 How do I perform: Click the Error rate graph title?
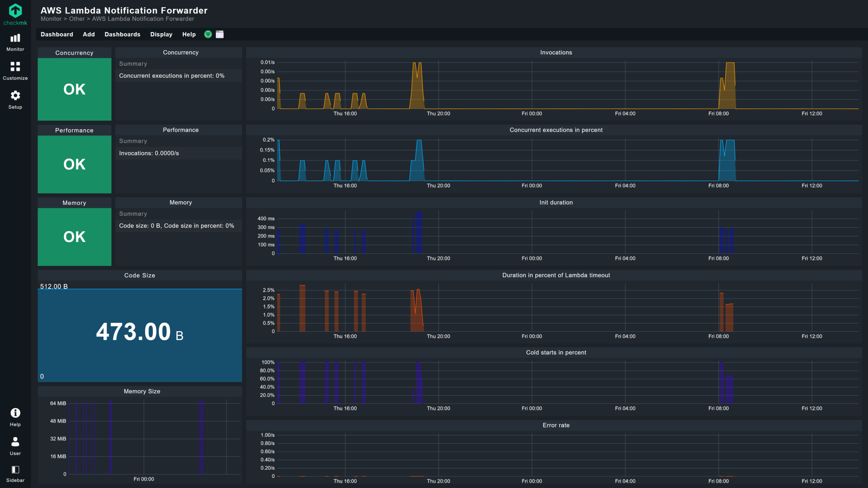pos(556,425)
